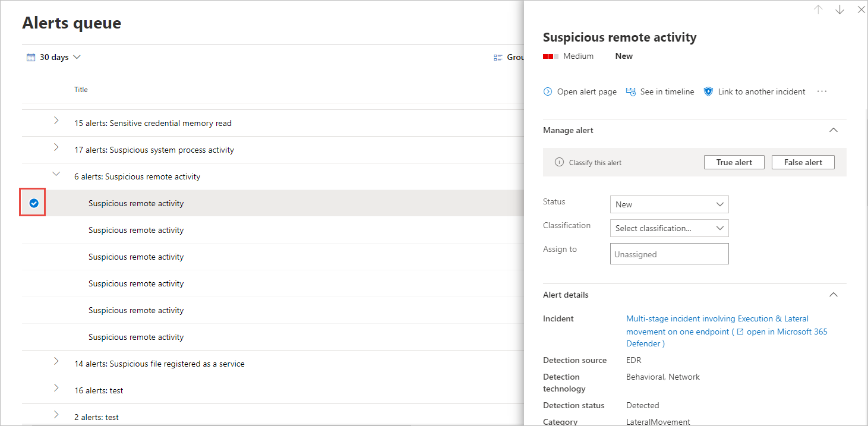Click the False alert button
This screenshot has height=426, width=868.
803,162
